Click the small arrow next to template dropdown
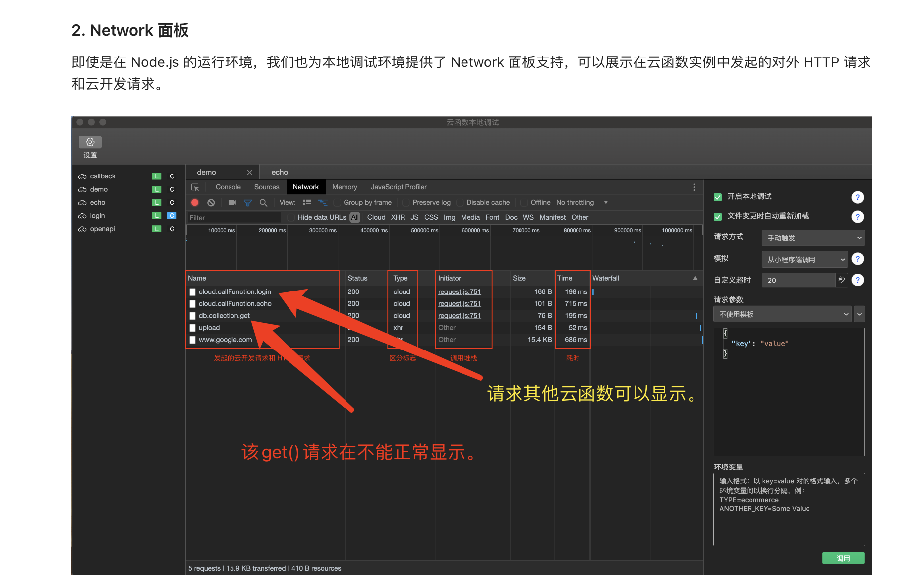 (859, 314)
